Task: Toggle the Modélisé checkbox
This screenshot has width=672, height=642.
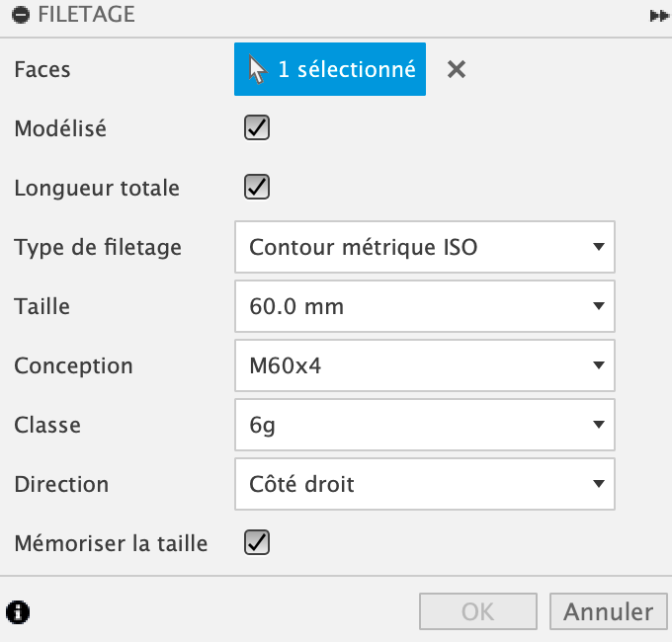Action: 257,128
